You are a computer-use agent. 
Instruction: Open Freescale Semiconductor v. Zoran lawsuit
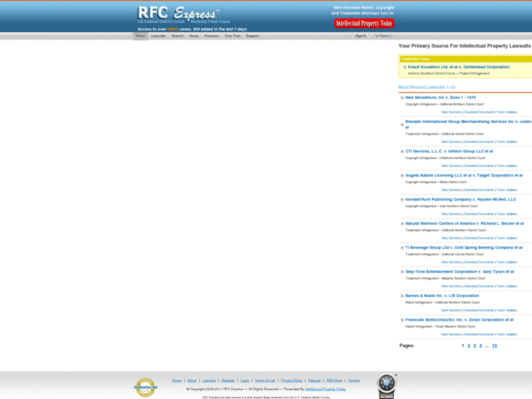[x=460, y=320]
